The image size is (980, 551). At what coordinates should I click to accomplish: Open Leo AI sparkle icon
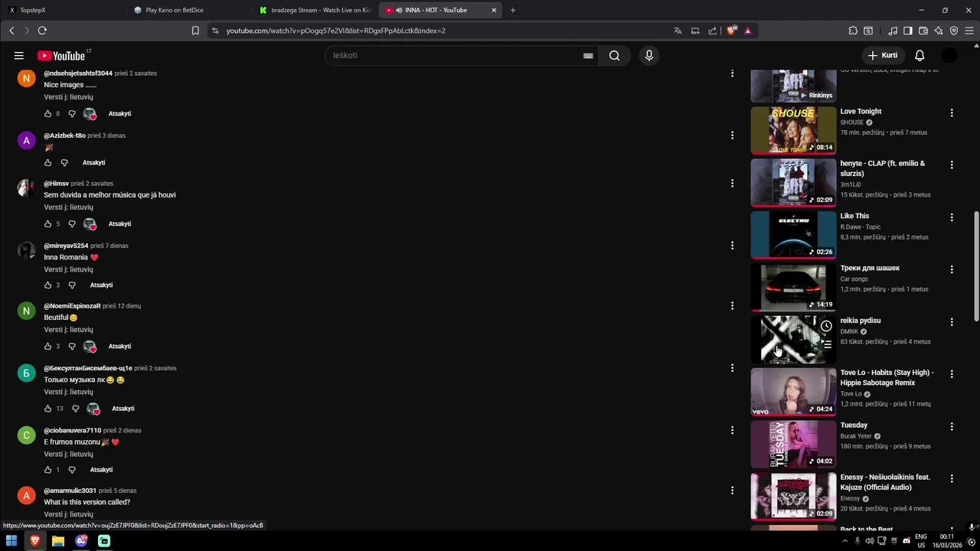click(939, 31)
